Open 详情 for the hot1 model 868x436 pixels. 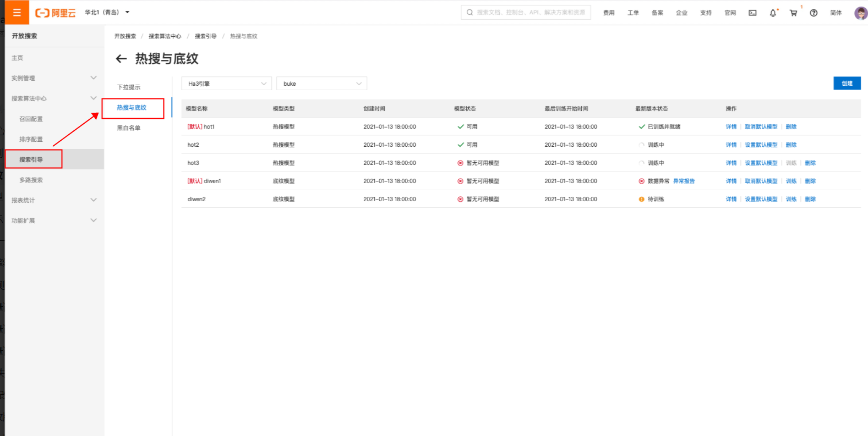click(x=731, y=126)
